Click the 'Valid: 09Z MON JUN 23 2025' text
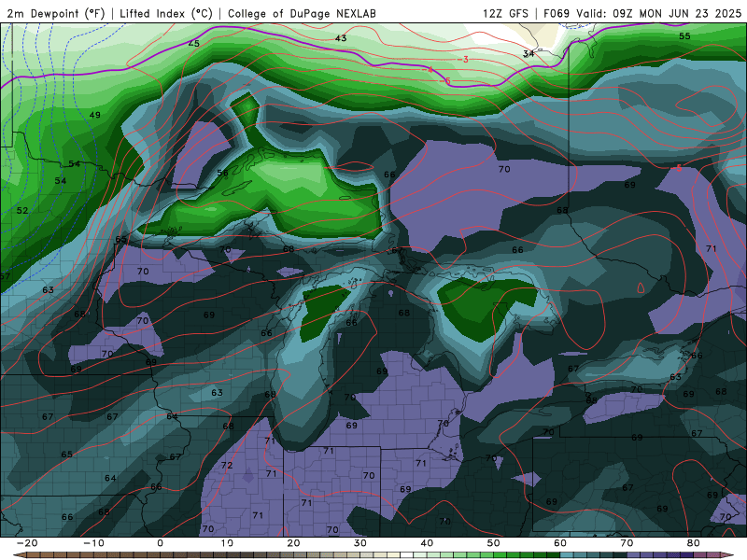The image size is (747, 560). tap(659, 13)
